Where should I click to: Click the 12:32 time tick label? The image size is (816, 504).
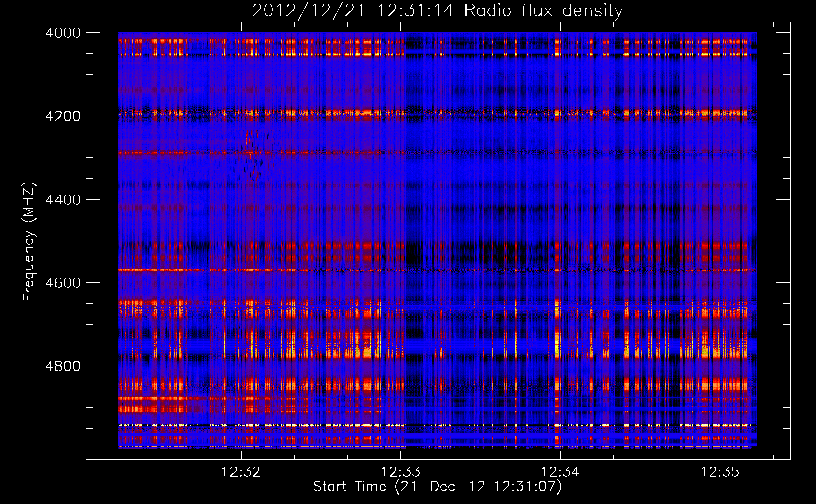(241, 472)
